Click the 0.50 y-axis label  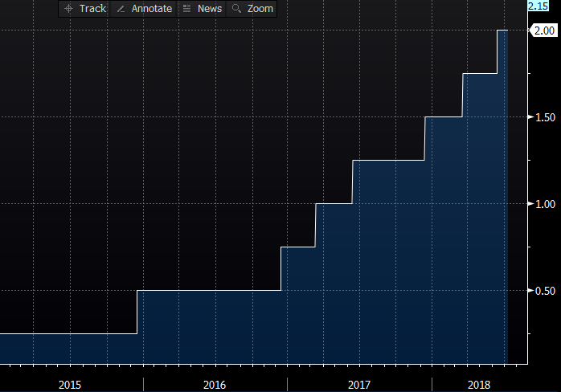click(543, 291)
